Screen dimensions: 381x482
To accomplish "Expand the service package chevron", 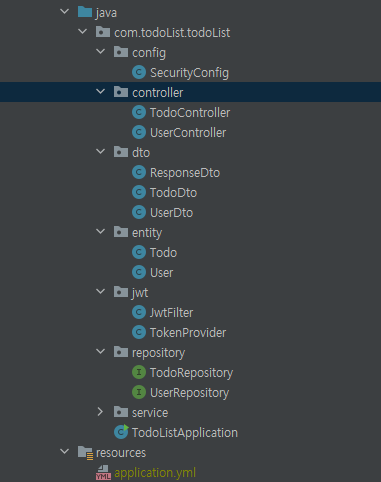I will pos(100,412).
